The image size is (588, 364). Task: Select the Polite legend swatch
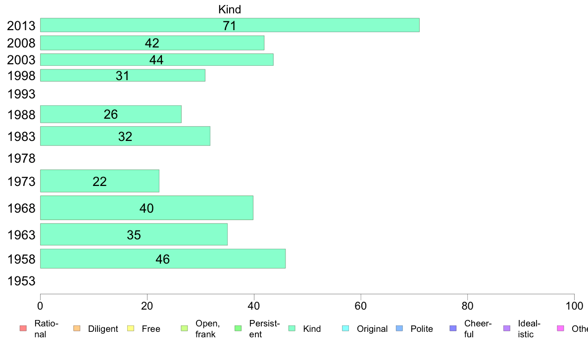[399, 328]
